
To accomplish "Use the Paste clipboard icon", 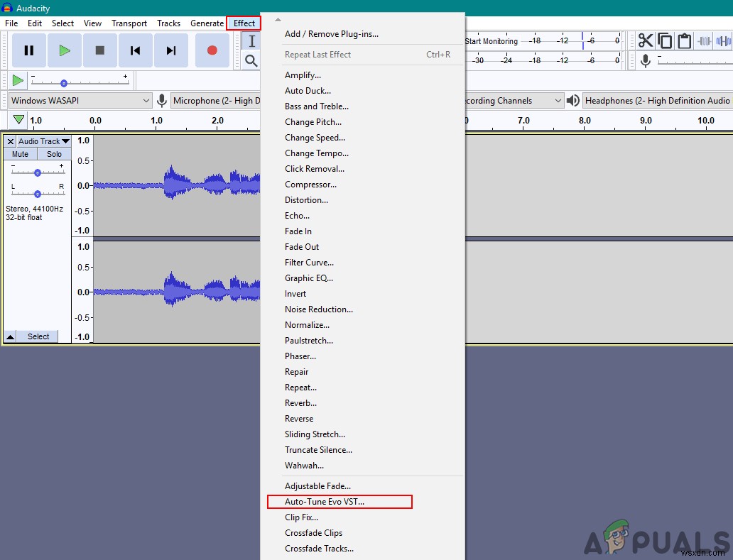I will coord(684,40).
